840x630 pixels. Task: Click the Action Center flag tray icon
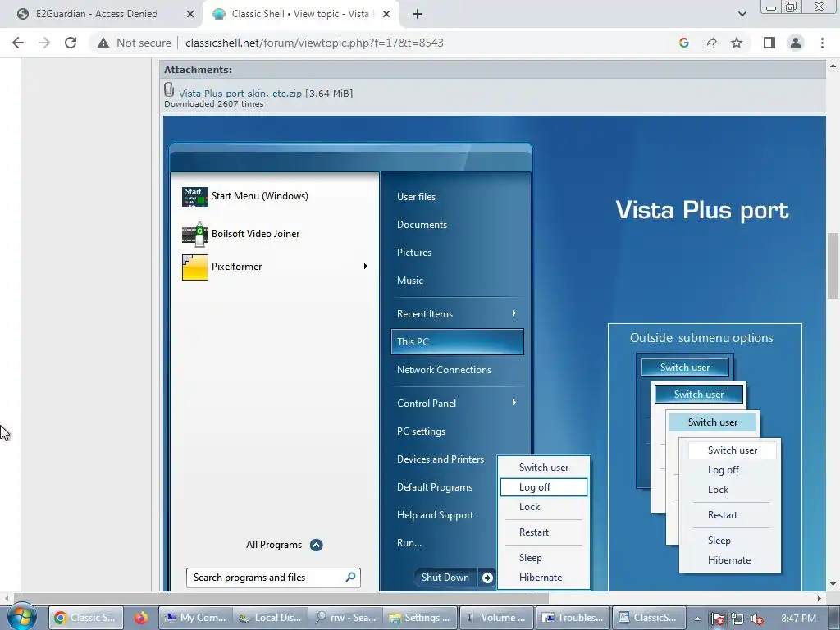pyautogui.click(x=717, y=619)
